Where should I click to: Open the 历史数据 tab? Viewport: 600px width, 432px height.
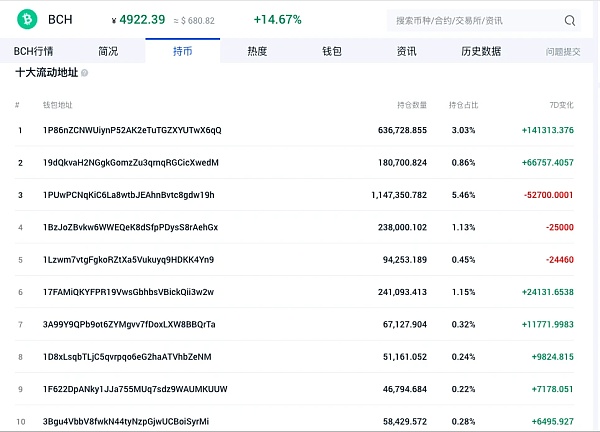481,51
